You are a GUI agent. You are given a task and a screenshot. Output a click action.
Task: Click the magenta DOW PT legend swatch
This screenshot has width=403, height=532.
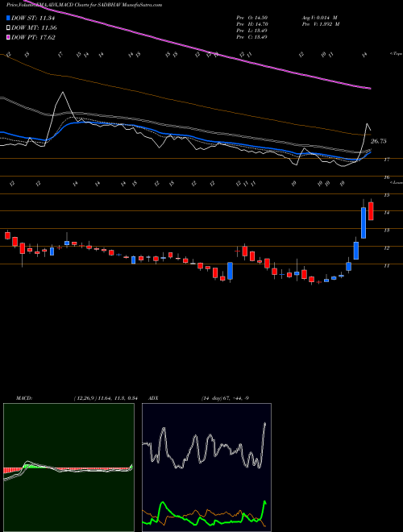pyautogui.click(x=9, y=37)
